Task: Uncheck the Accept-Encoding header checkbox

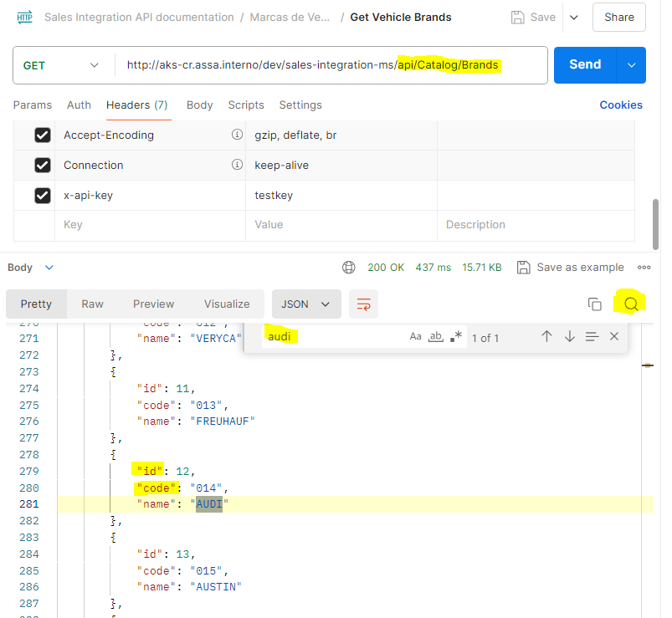Action: (43, 135)
